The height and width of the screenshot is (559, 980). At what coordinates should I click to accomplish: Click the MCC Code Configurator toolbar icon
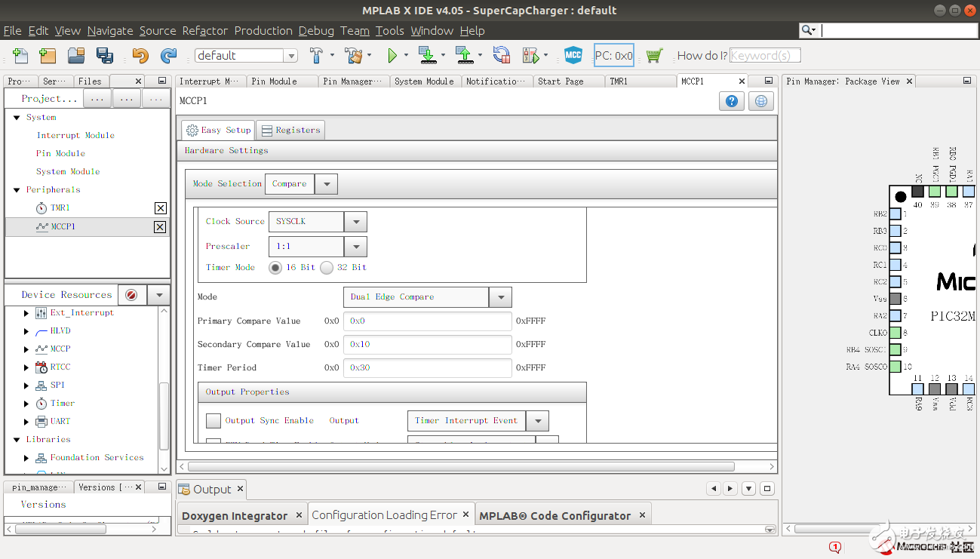pos(573,55)
